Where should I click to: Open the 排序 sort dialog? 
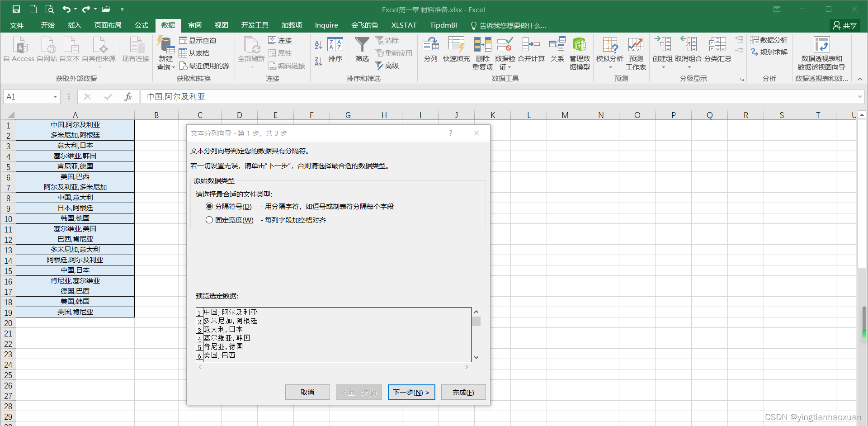point(335,49)
